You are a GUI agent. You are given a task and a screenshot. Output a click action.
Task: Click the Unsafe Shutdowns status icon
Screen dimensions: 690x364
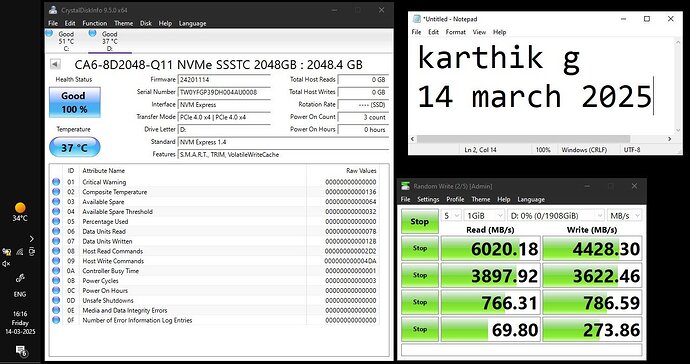point(56,300)
